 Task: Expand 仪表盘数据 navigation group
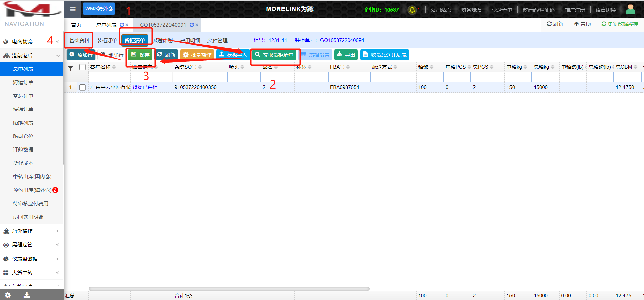pyautogui.click(x=32, y=259)
